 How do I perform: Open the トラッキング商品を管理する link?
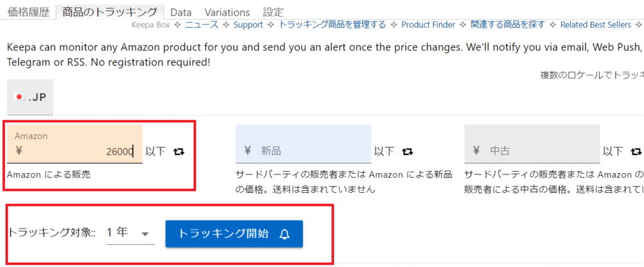(332, 25)
